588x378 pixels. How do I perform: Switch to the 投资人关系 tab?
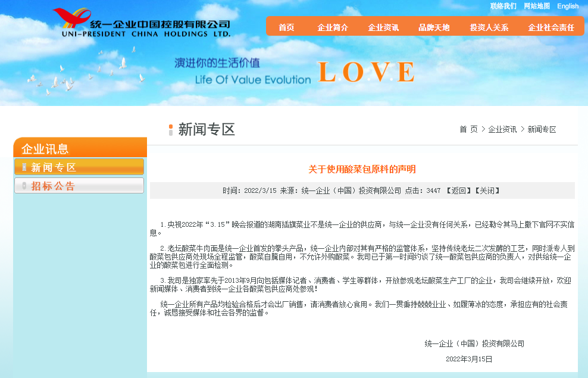(x=488, y=27)
